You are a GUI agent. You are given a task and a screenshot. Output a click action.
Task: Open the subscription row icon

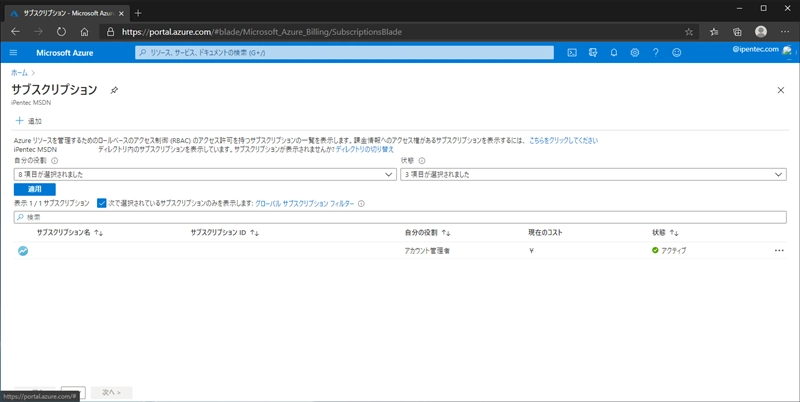pyautogui.click(x=23, y=250)
